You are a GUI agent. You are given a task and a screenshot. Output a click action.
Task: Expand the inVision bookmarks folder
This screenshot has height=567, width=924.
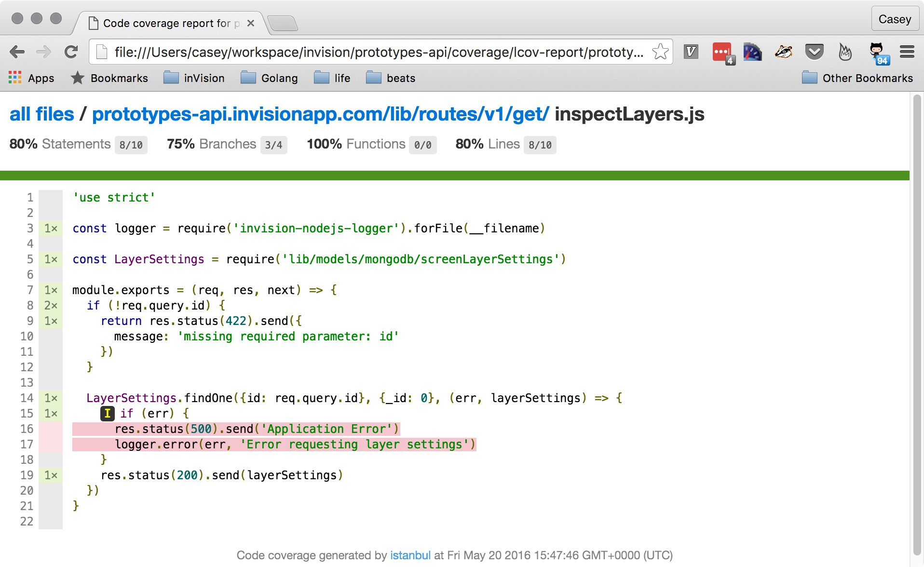coord(194,78)
